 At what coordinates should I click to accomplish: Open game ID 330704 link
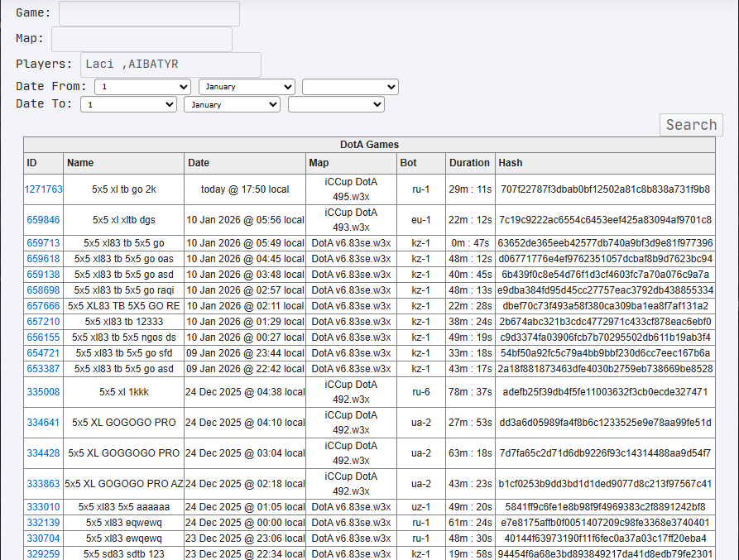[x=43, y=538]
